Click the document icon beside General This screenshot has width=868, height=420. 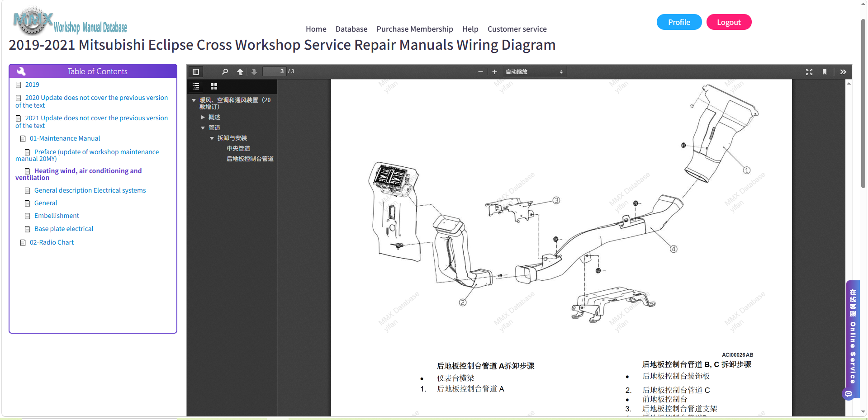tap(28, 203)
